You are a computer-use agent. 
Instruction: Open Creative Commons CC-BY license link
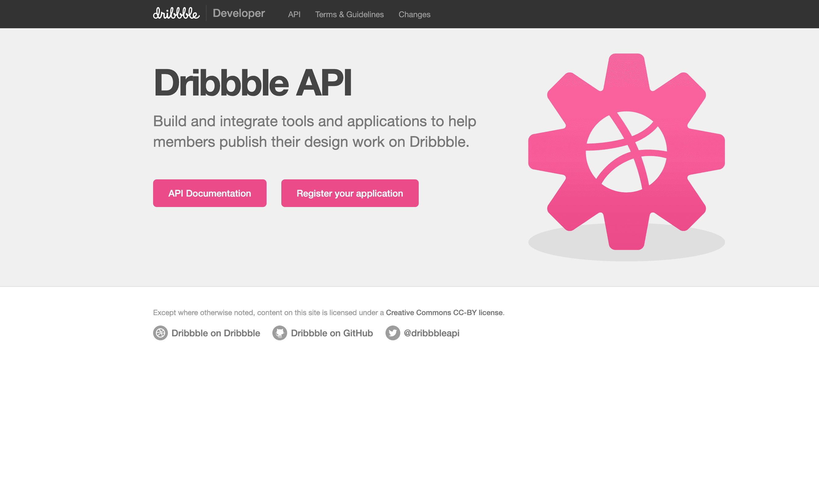(x=444, y=313)
